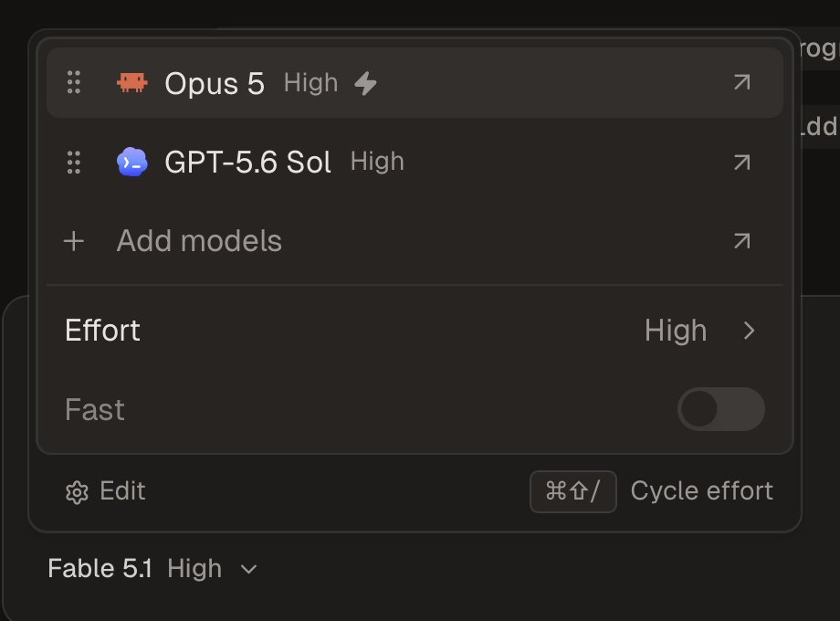Click the gear icon beside Edit
Viewport: 840px width, 621px height.
[x=77, y=492]
